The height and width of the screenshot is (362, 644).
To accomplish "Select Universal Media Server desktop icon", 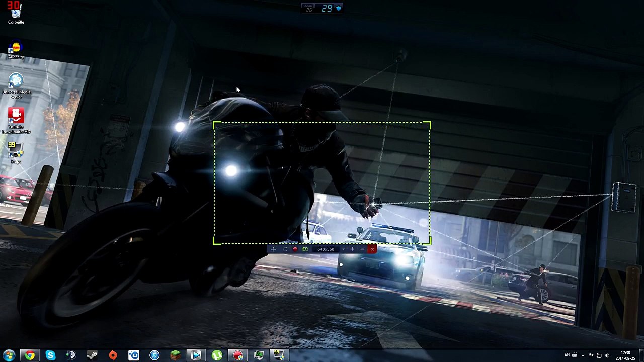I will click(16, 85).
